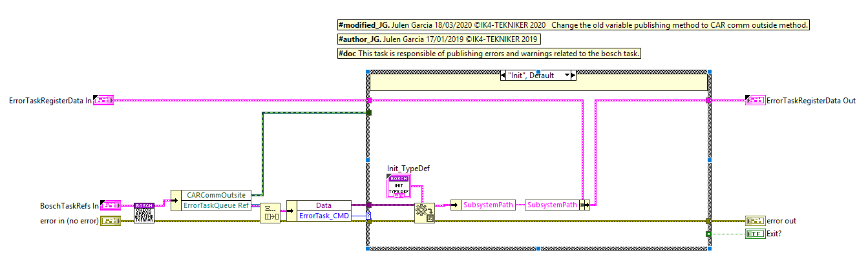
Task: Select the first SubsystemPath unbundle element
Action: 488,205
